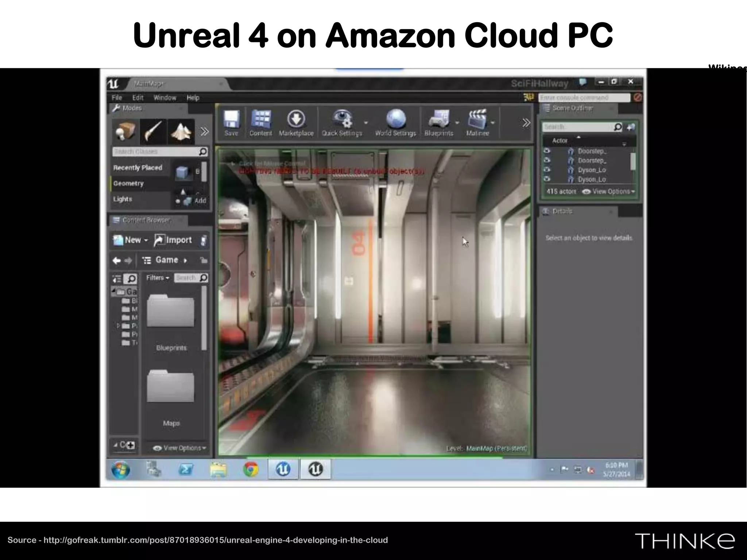Open the Maps folder thumbnail

tap(171, 386)
